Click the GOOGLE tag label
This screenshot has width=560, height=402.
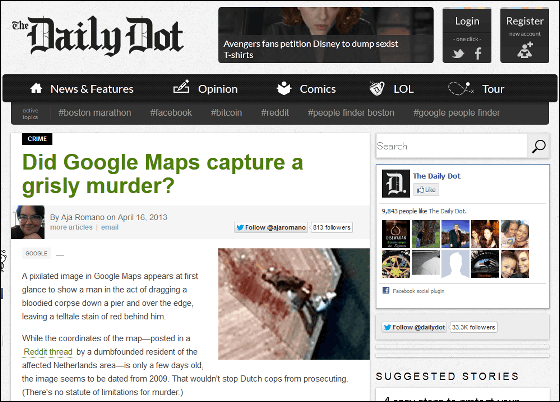tap(36, 253)
